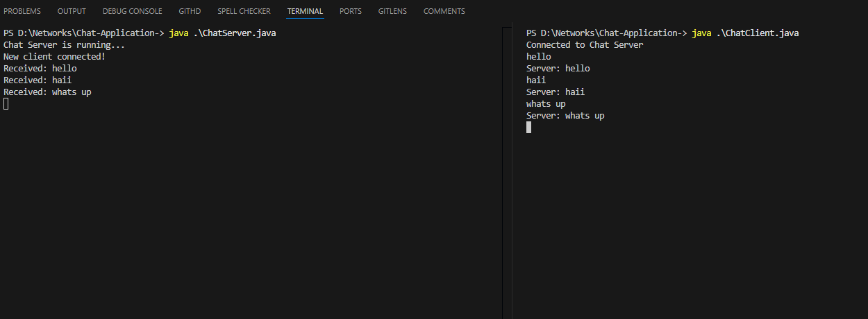Image resolution: width=868 pixels, height=319 pixels.
Task: Click 'Connected to Chat Server' line
Action: point(585,45)
